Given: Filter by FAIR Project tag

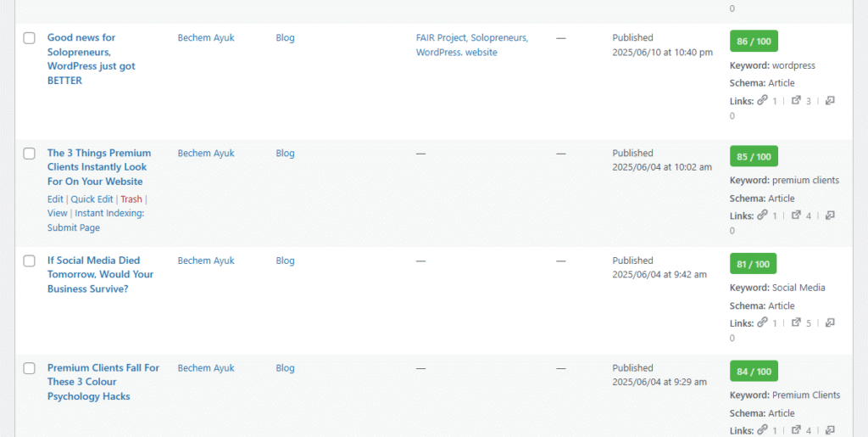Looking at the screenshot, I should (441, 37).
